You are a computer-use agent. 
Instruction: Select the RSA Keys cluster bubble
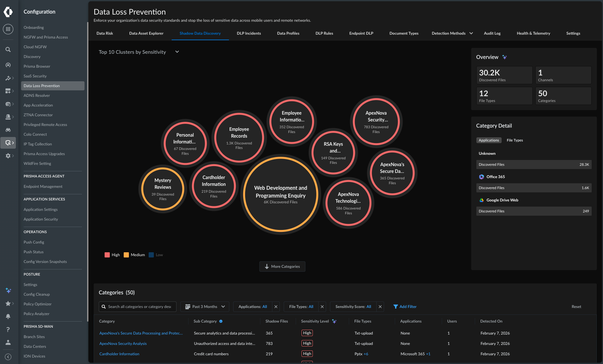(x=333, y=153)
